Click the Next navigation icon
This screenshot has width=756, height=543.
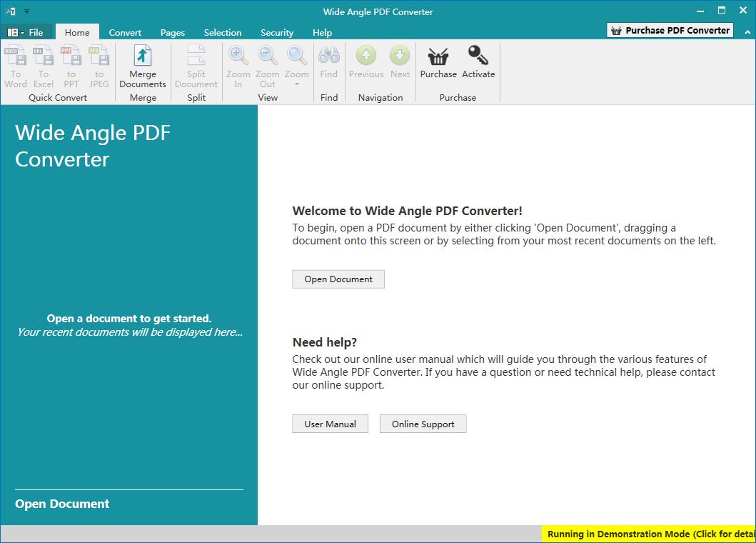tap(399, 55)
